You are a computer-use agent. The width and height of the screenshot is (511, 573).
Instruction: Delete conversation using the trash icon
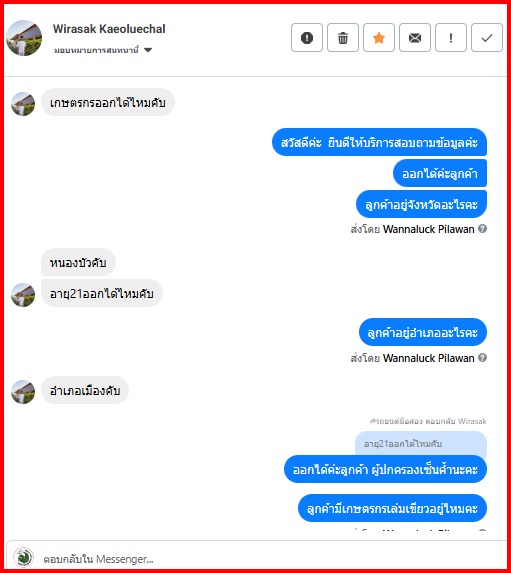(342, 38)
